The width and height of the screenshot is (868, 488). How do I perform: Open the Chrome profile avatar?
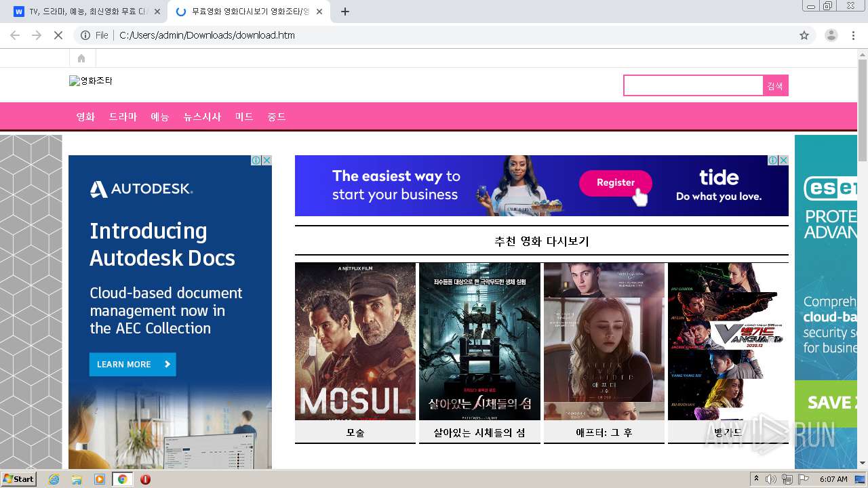coord(831,35)
